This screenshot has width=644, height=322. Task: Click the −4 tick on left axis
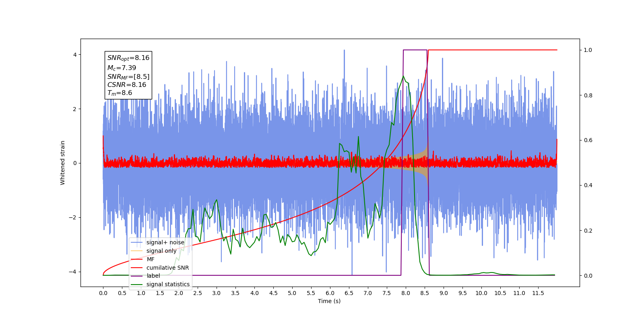point(73,272)
